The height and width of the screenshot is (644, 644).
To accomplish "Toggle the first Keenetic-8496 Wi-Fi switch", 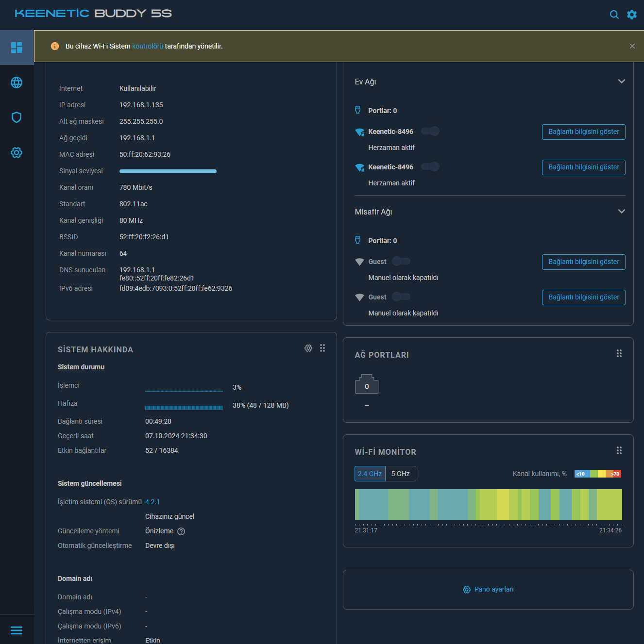I will (430, 132).
